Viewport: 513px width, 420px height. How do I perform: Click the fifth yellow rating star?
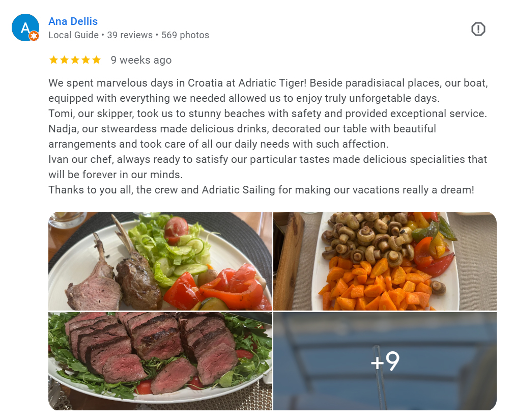coord(96,60)
